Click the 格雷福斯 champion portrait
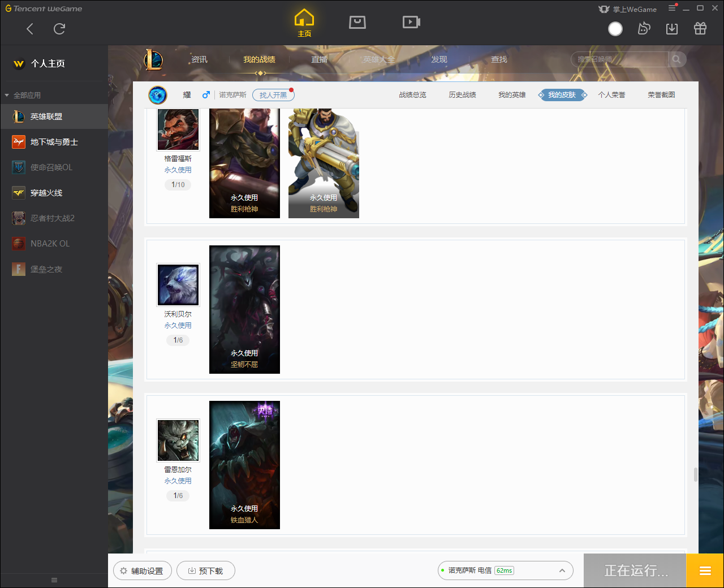This screenshot has width=724, height=588. (x=178, y=129)
